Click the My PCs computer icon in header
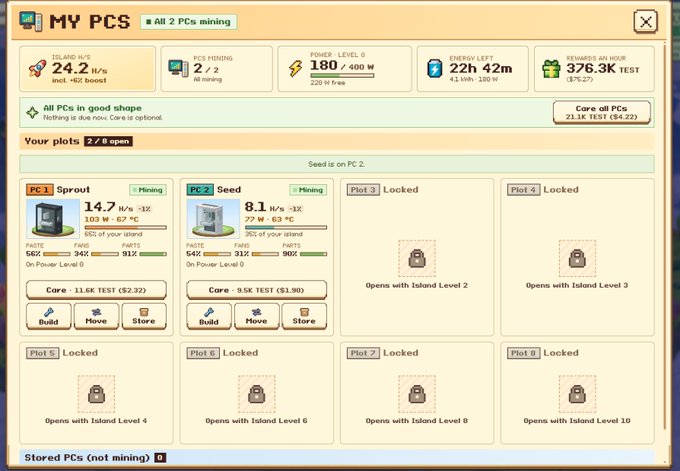Viewport: 680px width, 471px height. point(31,21)
